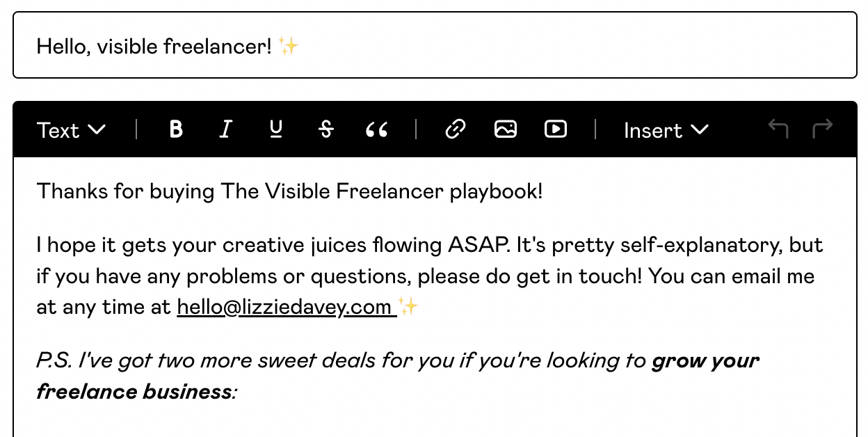Redo the last undone edit
The image size is (868, 437).
pyautogui.click(x=823, y=129)
